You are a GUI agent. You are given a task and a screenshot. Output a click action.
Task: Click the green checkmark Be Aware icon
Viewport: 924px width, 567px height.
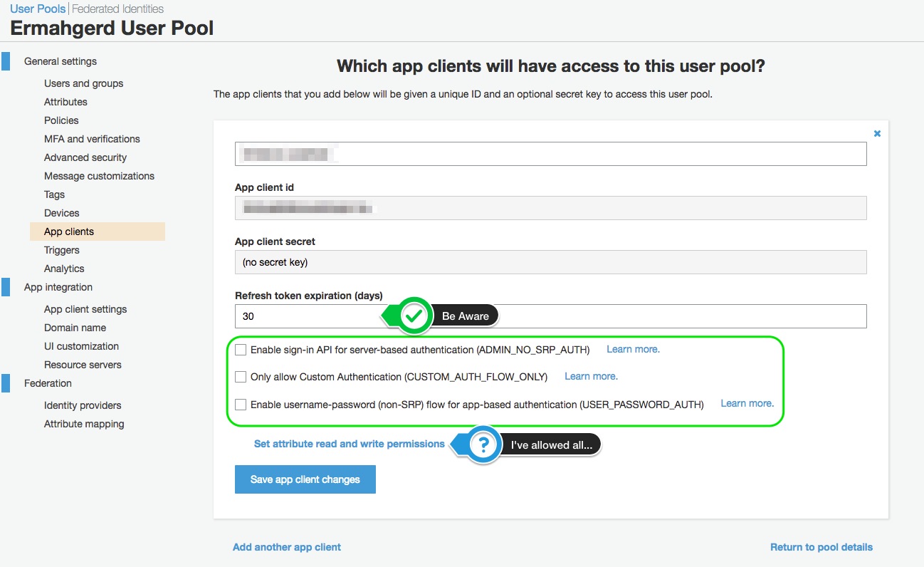414,316
